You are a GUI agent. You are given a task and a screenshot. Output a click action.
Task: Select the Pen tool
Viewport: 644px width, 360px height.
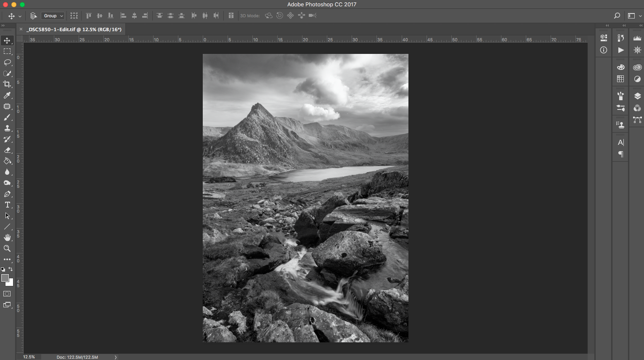pos(7,194)
